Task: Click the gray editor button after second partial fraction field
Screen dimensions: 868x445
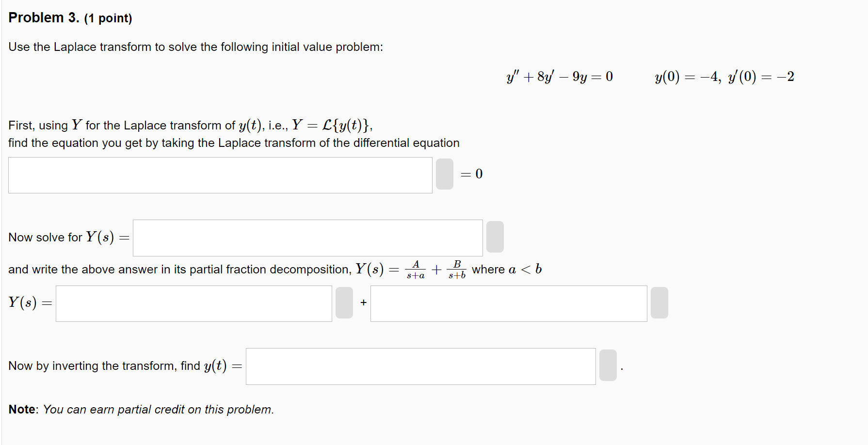Action: (x=659, y=302)
